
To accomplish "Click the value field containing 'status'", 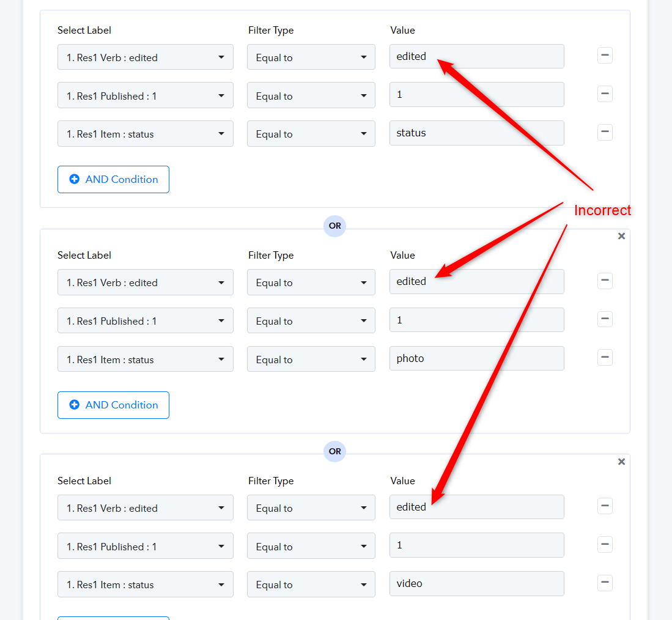I will coord(476,133).
